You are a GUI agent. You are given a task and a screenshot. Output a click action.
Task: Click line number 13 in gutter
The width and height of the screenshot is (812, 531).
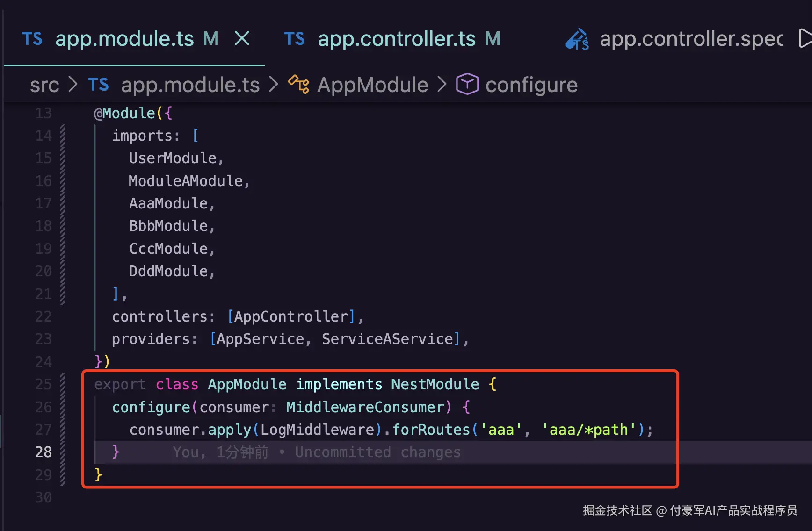coord(43,113)
